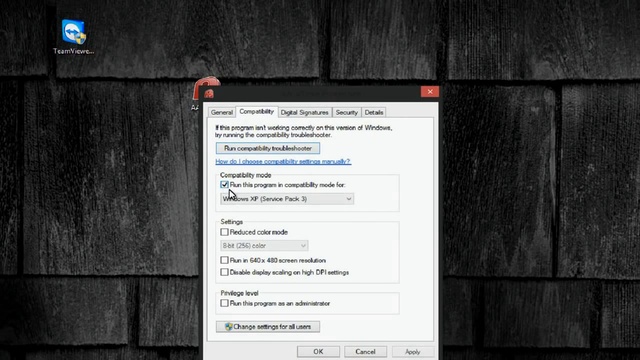The width and height of the screenshot is (640, 360).
Task: Check Run in 640 x 480 screen resolution
Action: click(224, 260)
